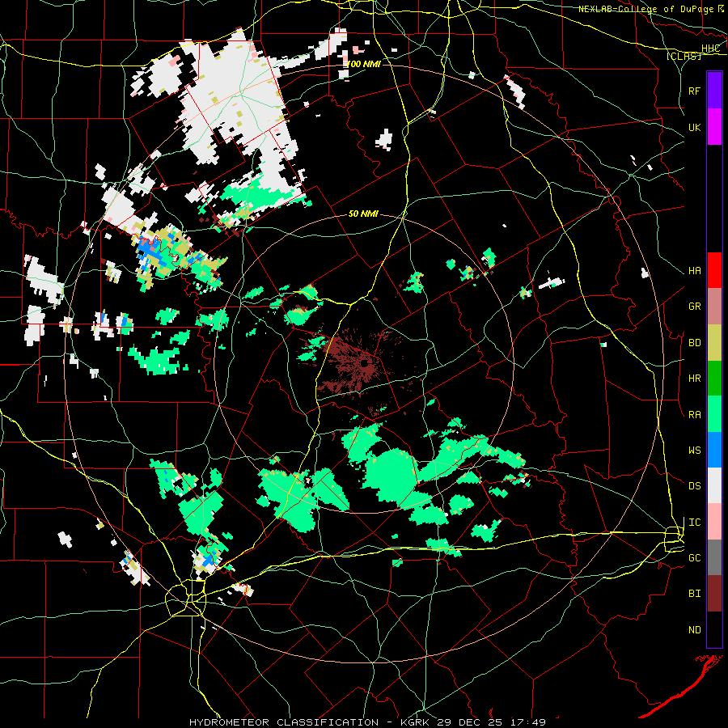This screenshot has height=728, width=728.
Task: Click the IC legend label
Action: click(x=694, y=523)
